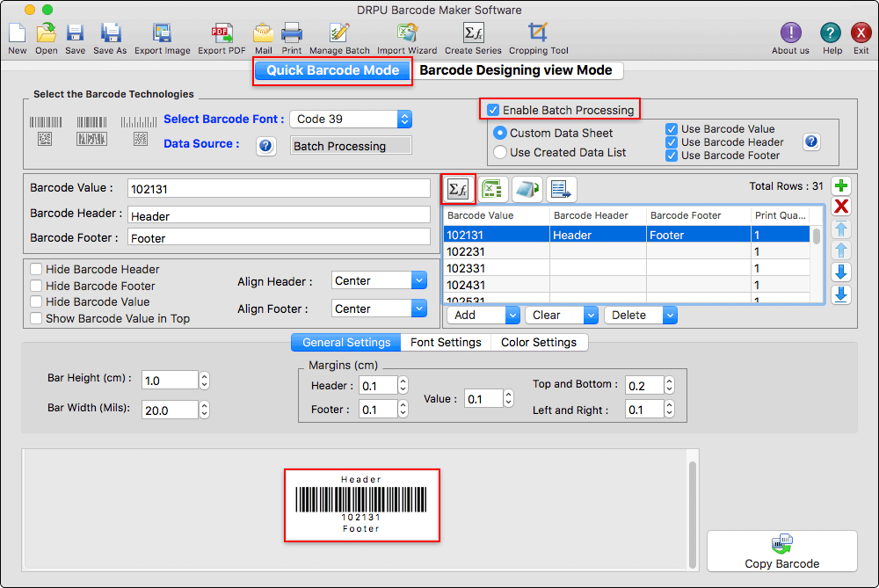Viewport: 879px width, 588px height.
Task: Select Use Created Data List option
Action: click(x=499, y=152)
